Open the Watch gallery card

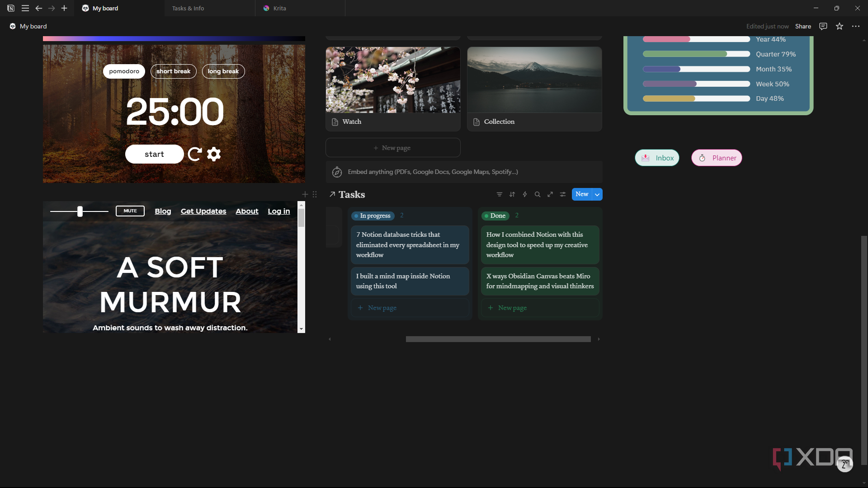click(x=393, y=89)
